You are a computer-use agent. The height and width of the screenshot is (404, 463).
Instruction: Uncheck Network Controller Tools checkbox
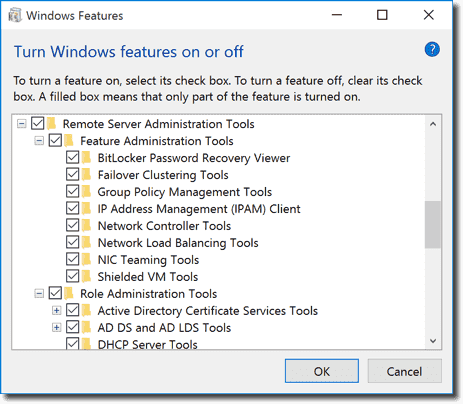[x=72, y=225]
